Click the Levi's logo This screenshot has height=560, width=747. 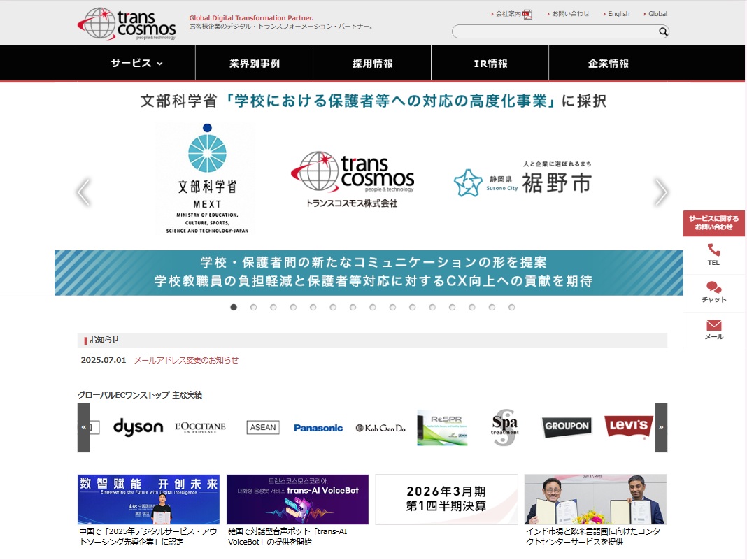coord(629,426)
